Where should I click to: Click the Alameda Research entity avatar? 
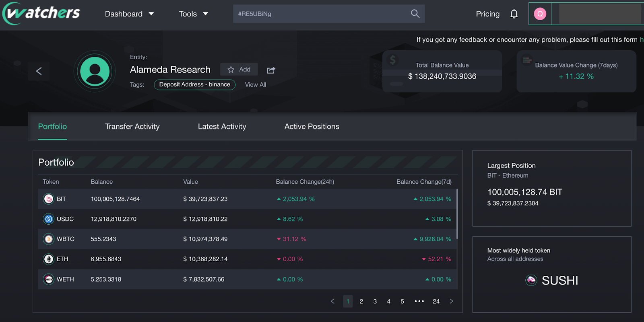click(95, 71)
